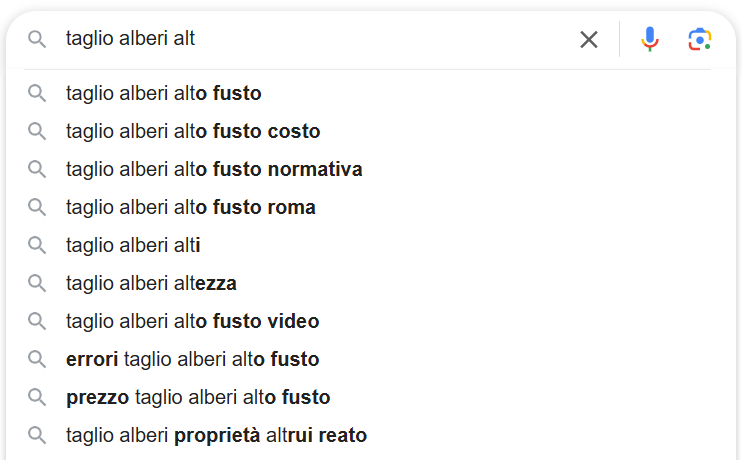The image size is (742, 460).
Task: Choose 'errori taglio alberi alto fusto'
Action: point(192,360)
